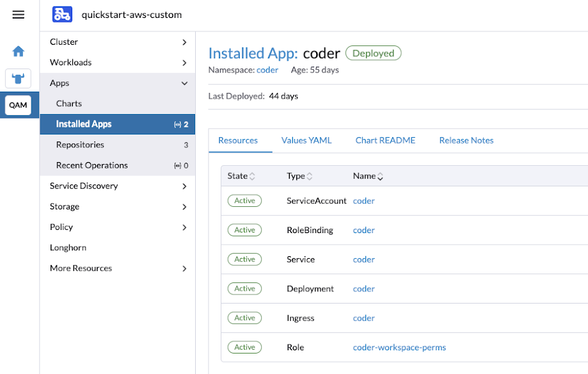Open the coder namespace link
Screen dimensions: 588x374
267,70
